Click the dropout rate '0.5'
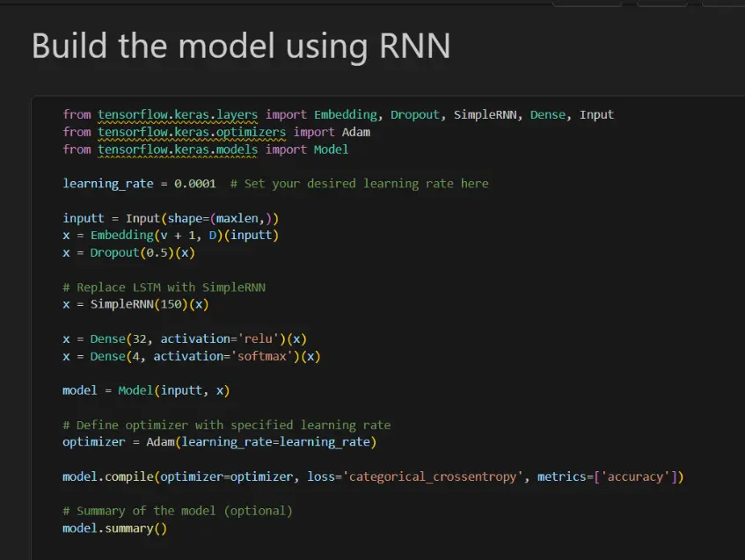 click(157, 252)
